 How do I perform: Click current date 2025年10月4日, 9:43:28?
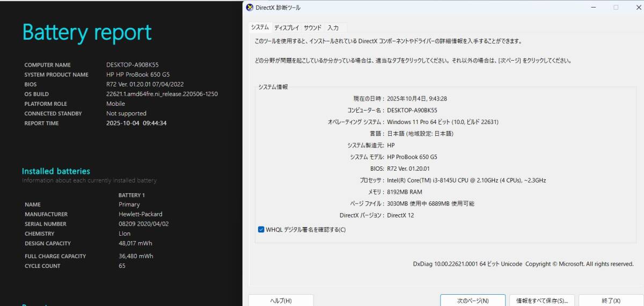click(x=417, y=99)
